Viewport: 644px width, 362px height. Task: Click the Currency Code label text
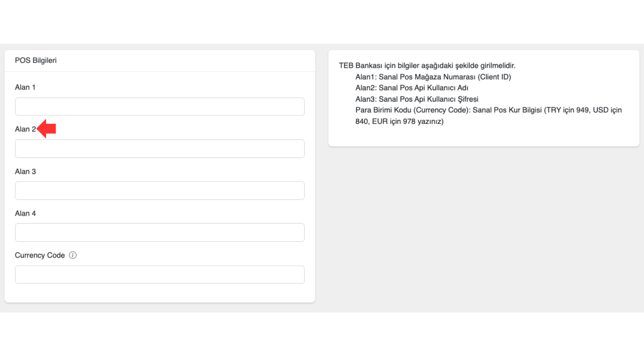(x=40, y=255)
